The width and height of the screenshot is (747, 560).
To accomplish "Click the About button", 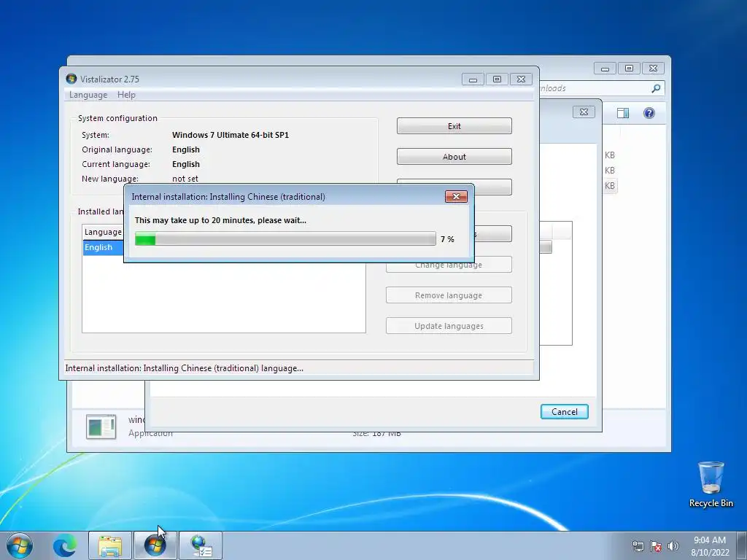I will click(454, 157).
